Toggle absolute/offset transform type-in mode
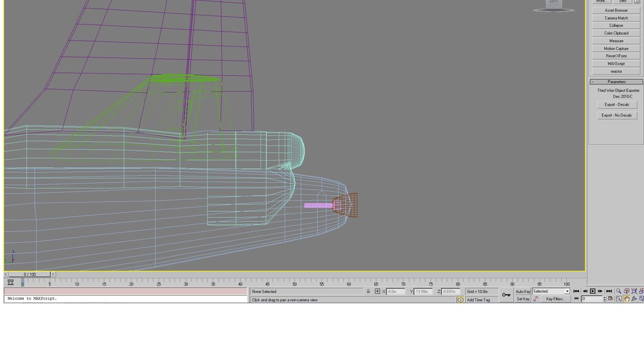 377,291
